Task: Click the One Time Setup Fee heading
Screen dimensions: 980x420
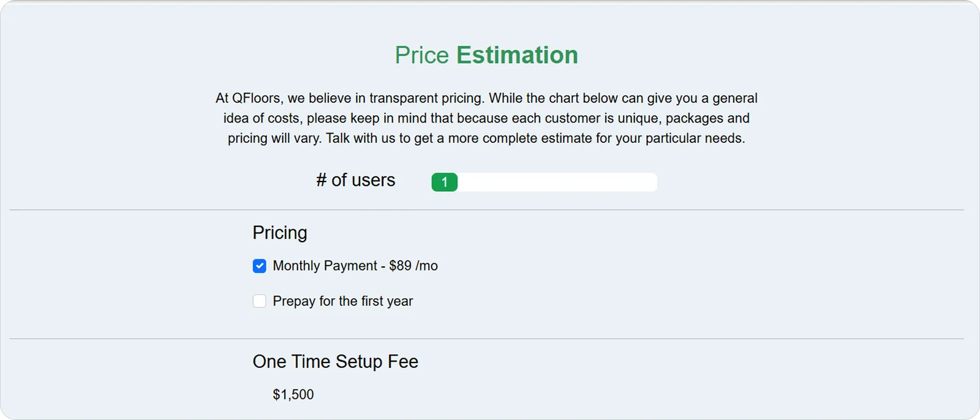Action: pyautogui.click(x=336, y=362)
